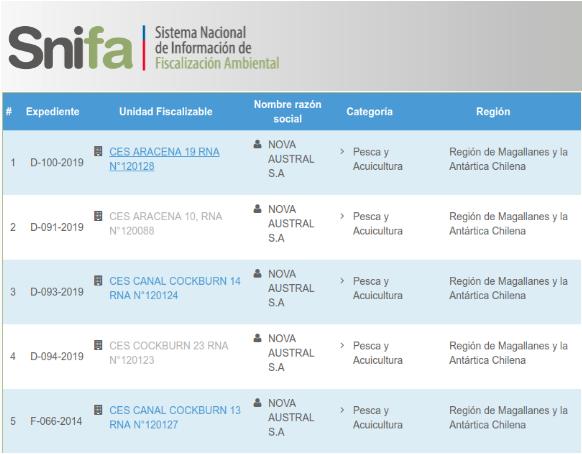
Task: Select the Expediente column header
Action: [52, 111]
